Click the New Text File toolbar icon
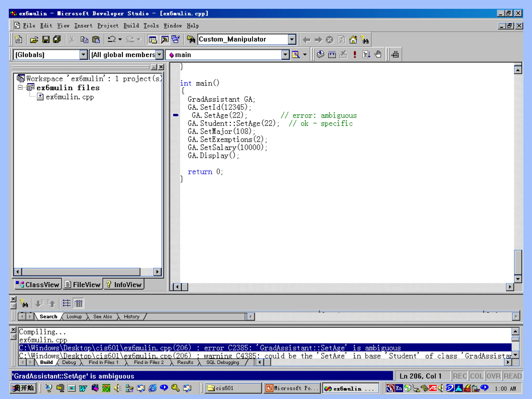This screenshot has height=399, width=532. click(18, 39)
